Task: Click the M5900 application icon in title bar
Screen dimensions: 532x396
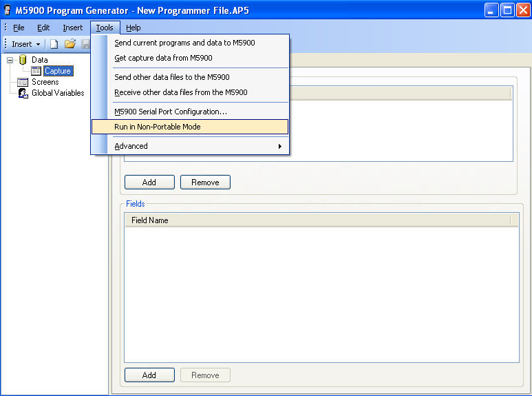Action: (8, 10)
